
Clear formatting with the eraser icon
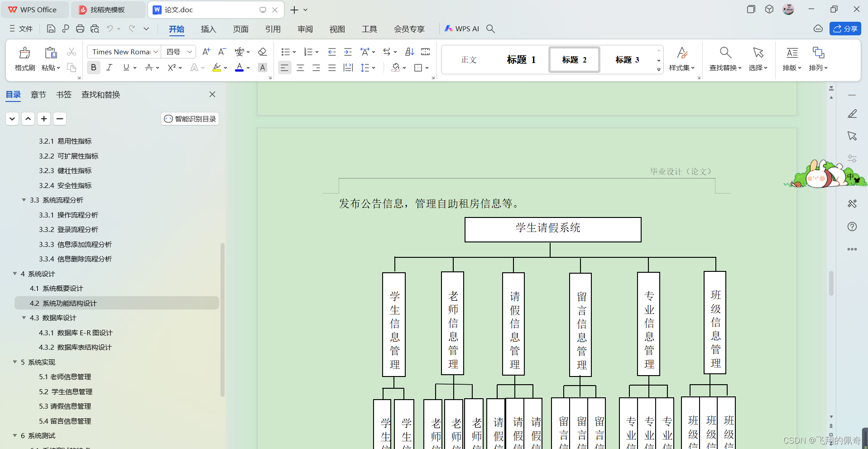[x=262, y=52]
